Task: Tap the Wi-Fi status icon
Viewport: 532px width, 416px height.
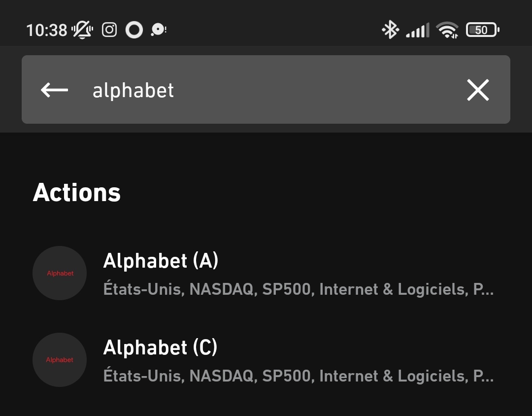Action: pos(447,30)
